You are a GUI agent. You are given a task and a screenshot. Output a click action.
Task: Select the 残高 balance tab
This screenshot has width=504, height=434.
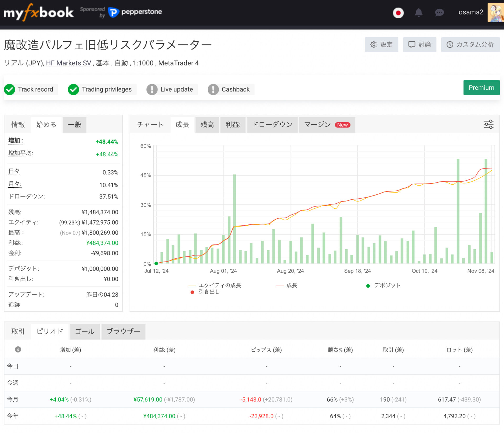coord(207,125)
